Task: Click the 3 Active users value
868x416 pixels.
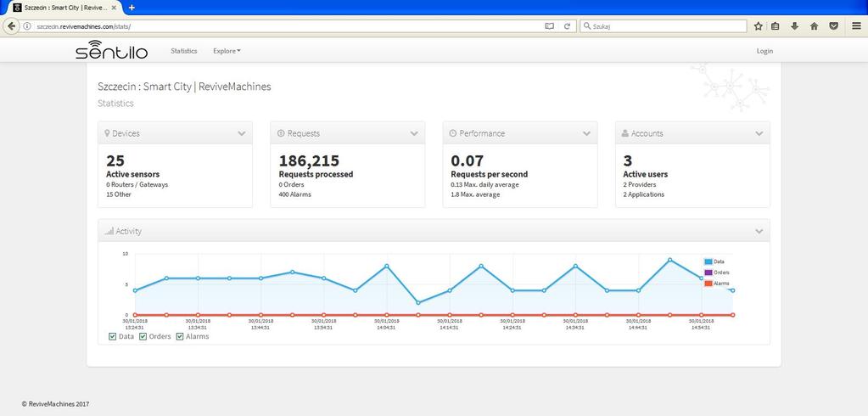Action: point(627,161)
